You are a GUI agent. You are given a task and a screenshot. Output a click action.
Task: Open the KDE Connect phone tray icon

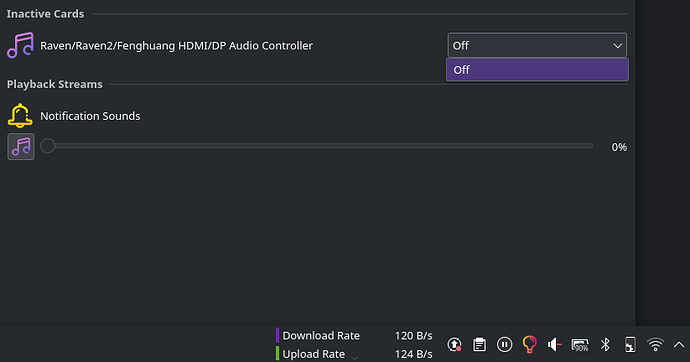(x=630, y=344)
